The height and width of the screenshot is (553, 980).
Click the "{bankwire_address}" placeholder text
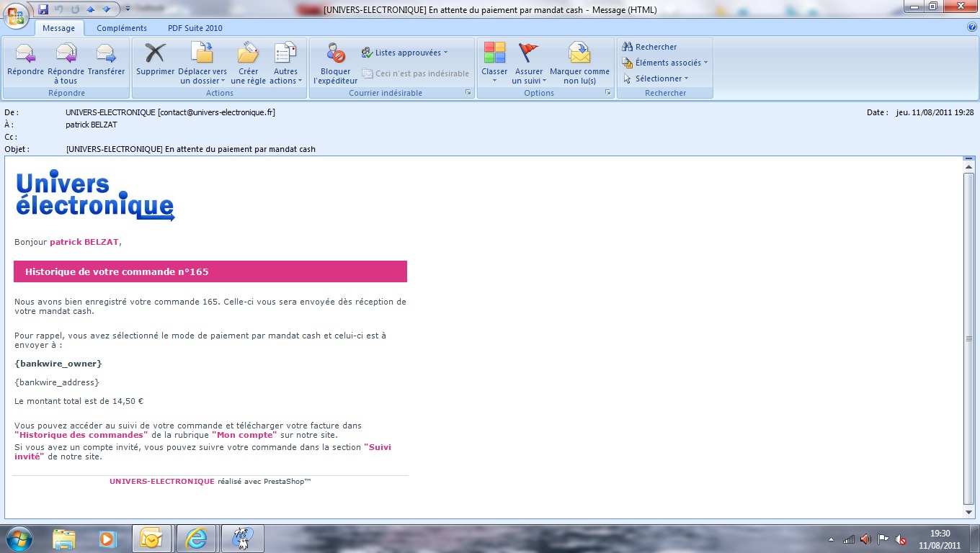(57, 382)
